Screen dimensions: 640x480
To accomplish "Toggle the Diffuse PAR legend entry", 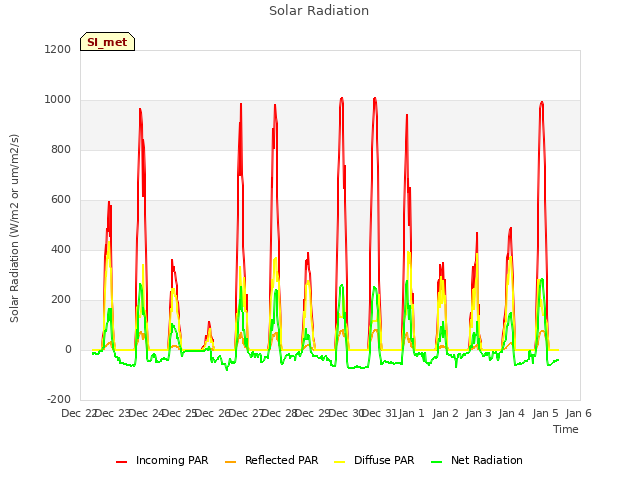I will [374, 460].
